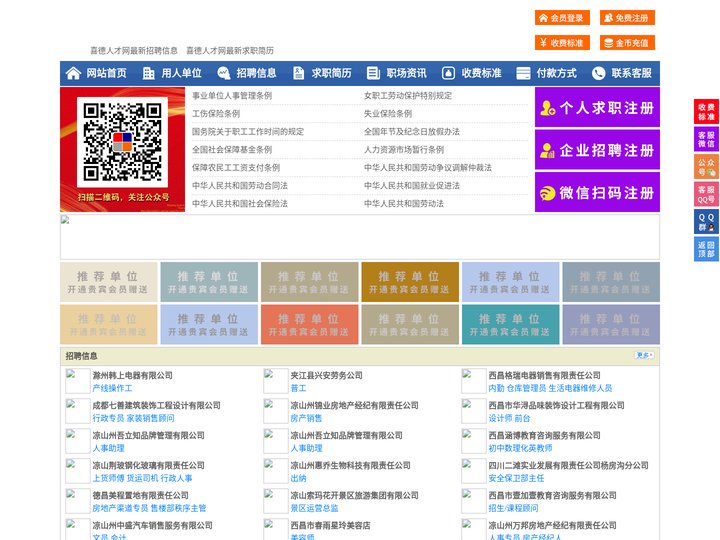
Task: Click the logo for 凉山州惠乔生物科技有限责任公司
Action: (x=276, y=471)
